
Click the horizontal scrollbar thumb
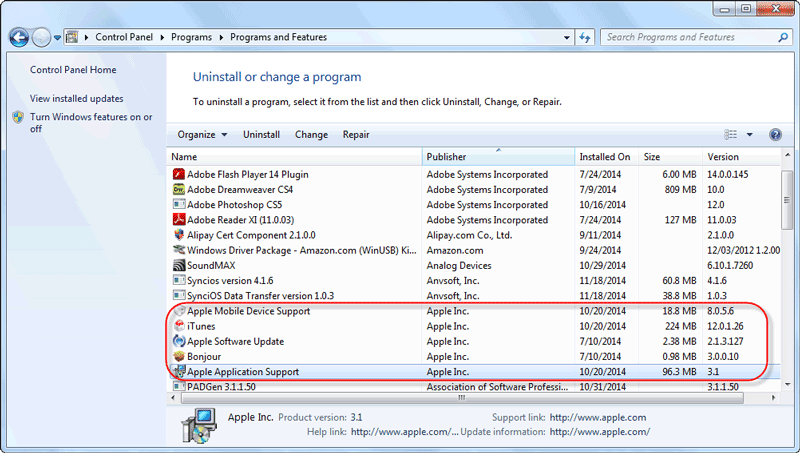pyautogui.click(x=462, y=397)
